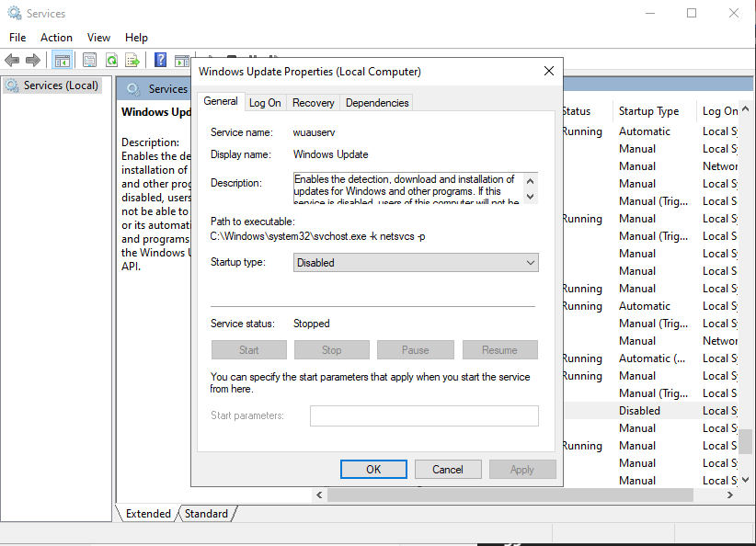Click the horizontal scrollbar left arrow
The height and width of the screenshot is (546, 756).
tap(319, 495)
